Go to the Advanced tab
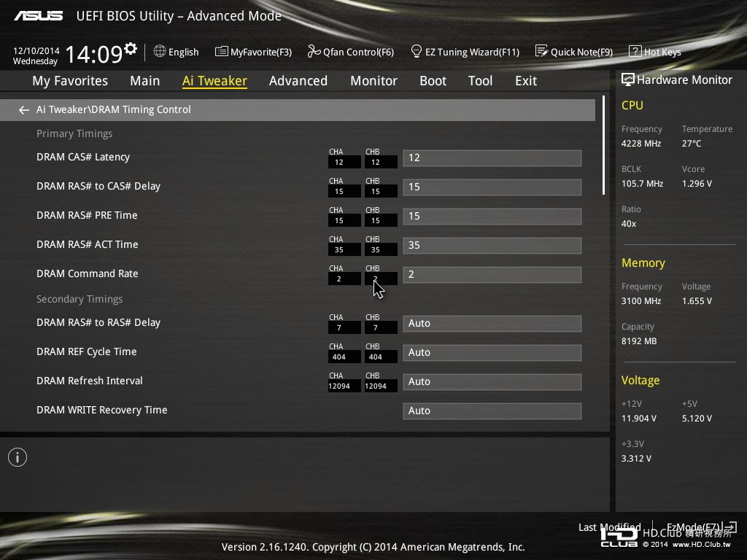 (x=298, y=81)
